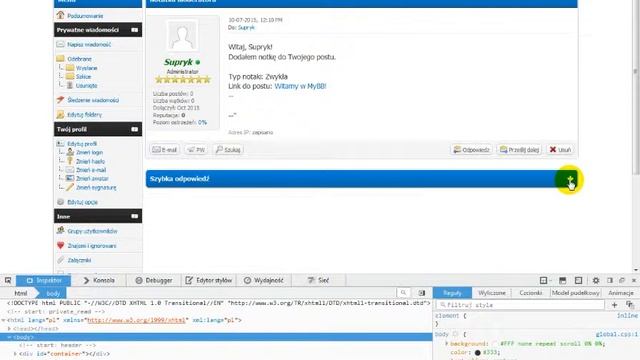Viewport: 640px width, 360px height.
Task: Expand the background property triangle
Action: (447, 344)
